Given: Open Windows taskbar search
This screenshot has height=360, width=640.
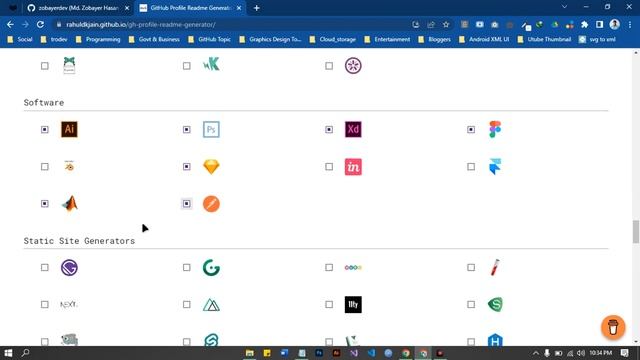Looking at the screenshot, I should [25, 353].
